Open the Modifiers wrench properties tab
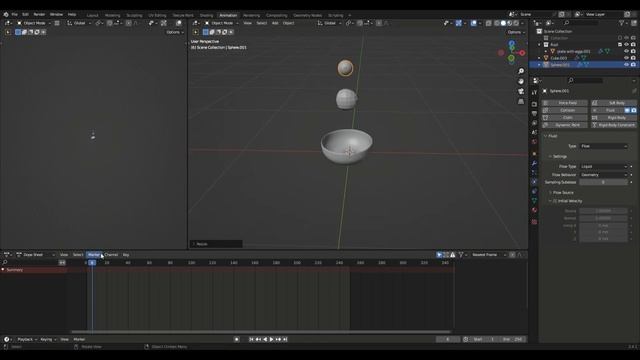 click(x=534, y=163)
